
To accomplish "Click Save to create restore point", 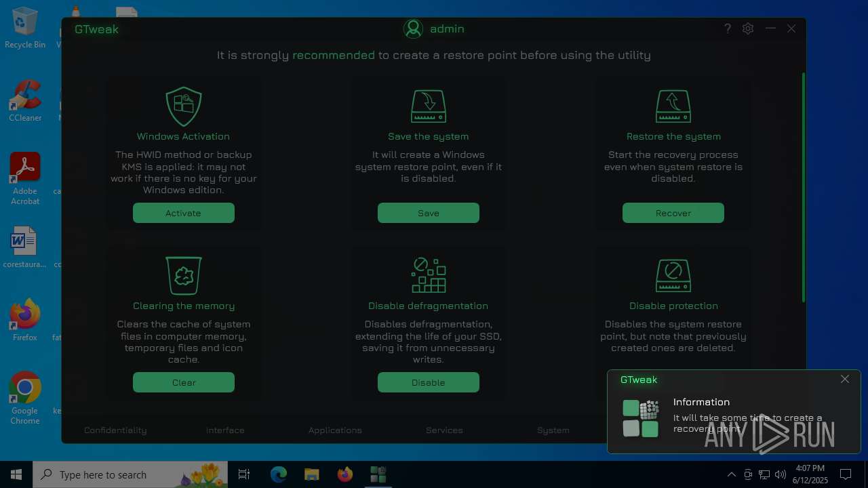I will (429, 213).
